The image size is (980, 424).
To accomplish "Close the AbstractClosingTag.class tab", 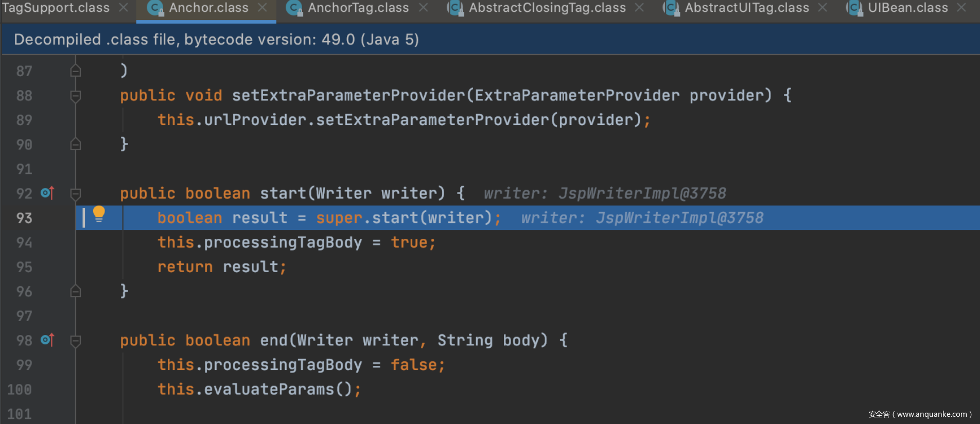I will click(639, 8).
